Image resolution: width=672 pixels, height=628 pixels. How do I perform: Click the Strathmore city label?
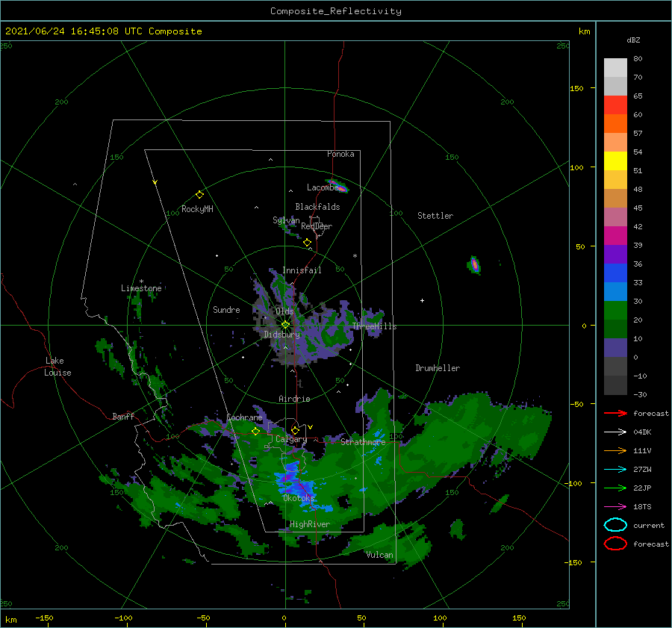(363, 442)
